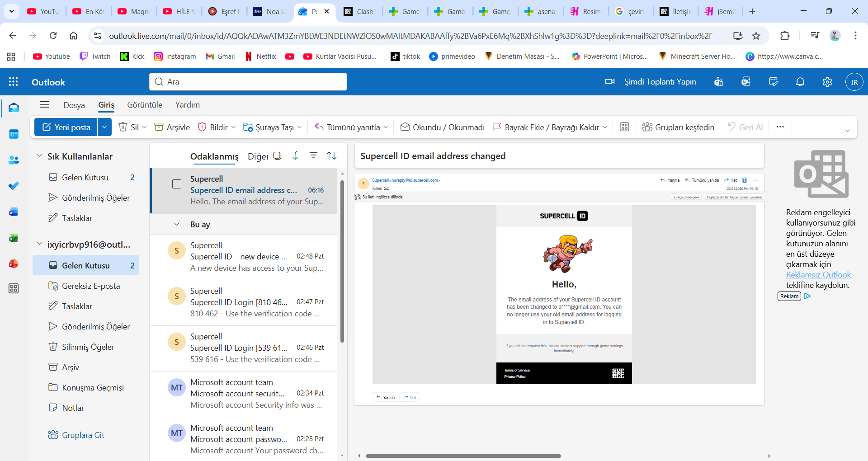This screenshot has width=868, height=461.
Task: Collapse the Bu ay group
Action: click(177, 224)
